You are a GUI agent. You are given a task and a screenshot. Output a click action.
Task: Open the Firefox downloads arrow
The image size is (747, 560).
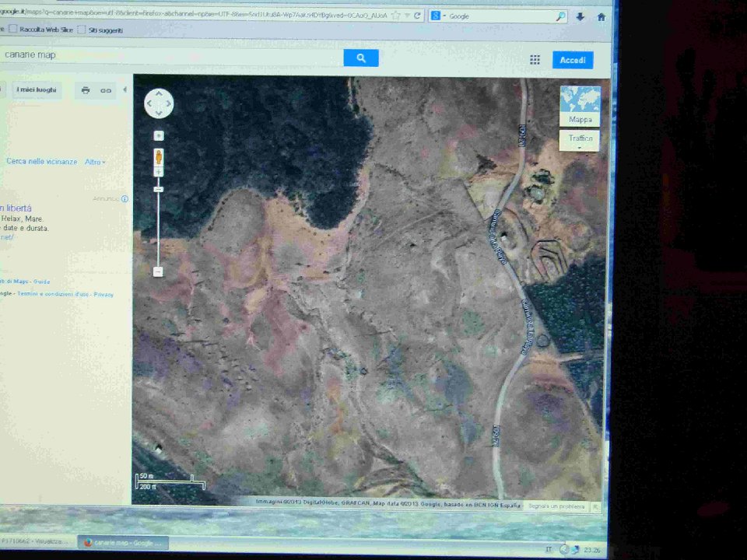[x=580, y=16]
